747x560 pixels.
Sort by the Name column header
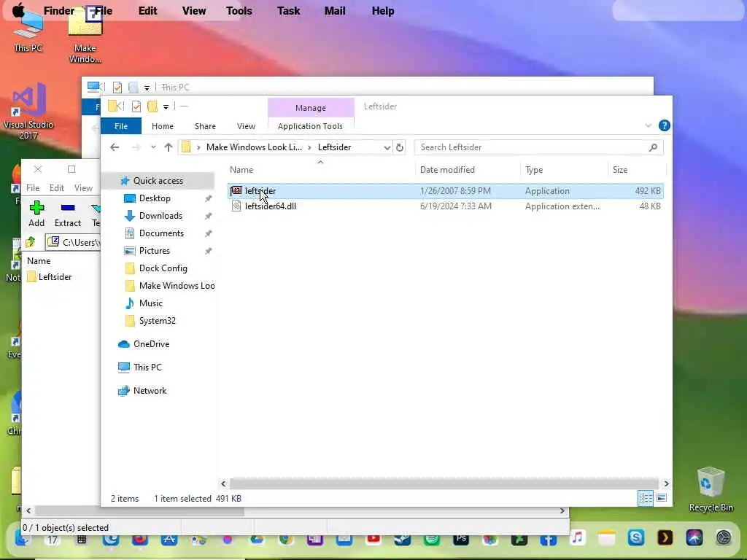coord(241,170)
